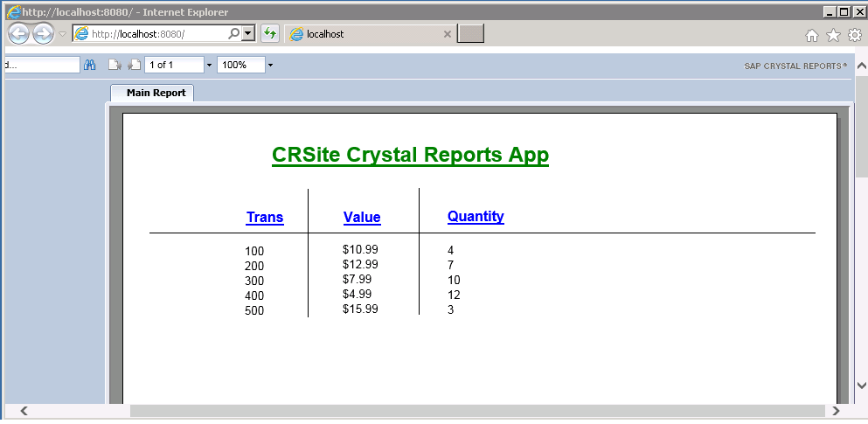
Task: Close the localhost browser tab
Action: click(x=448, y=34)
